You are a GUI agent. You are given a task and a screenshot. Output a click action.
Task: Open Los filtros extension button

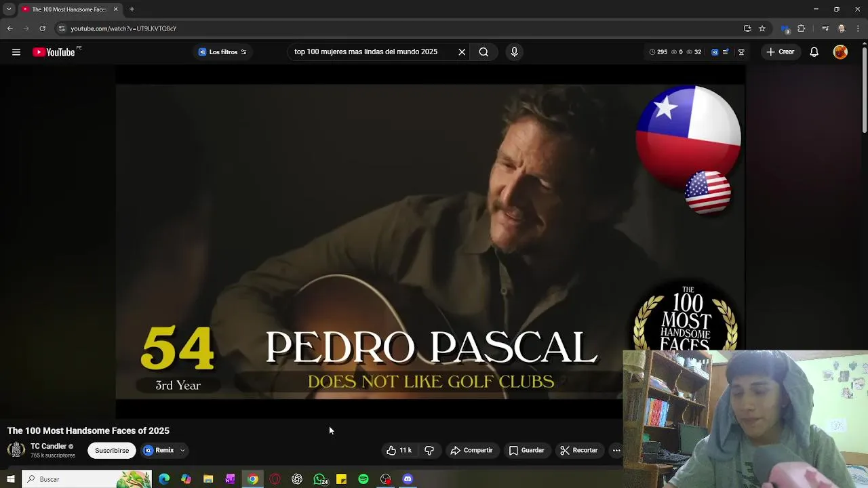222,52
